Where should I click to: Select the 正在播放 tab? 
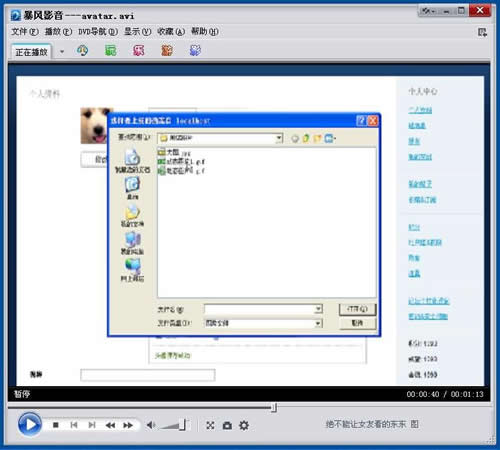tap(31, 52)
